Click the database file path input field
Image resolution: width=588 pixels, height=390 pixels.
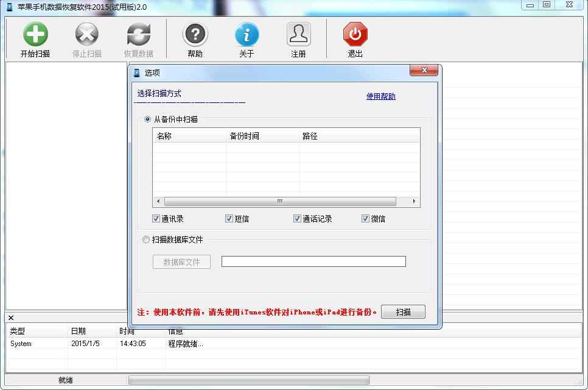313,261
